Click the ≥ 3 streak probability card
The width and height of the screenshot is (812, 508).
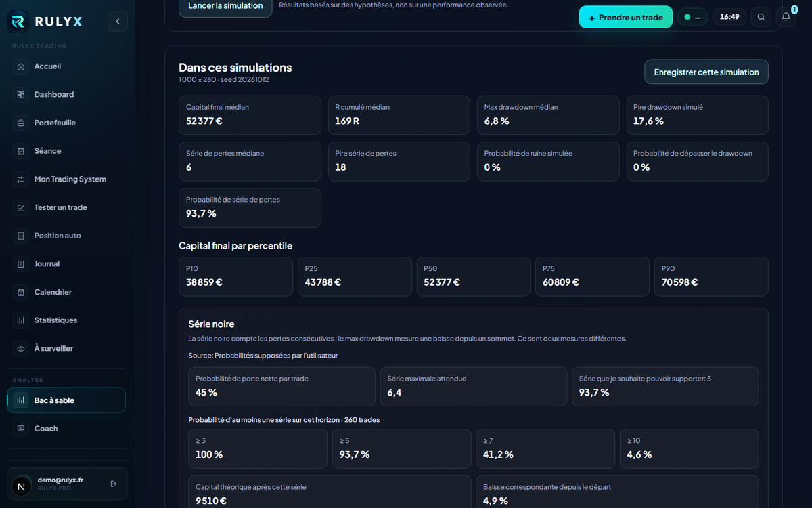(257, 448)
